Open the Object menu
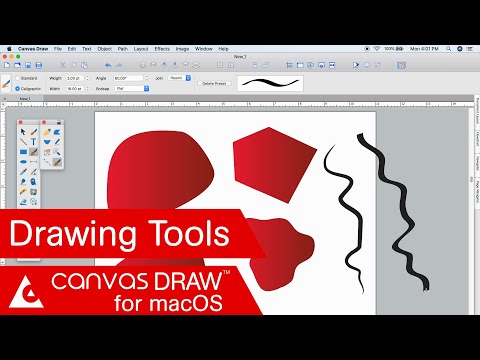The height and width of the screenshot is (360, 480). coord(104,49)
